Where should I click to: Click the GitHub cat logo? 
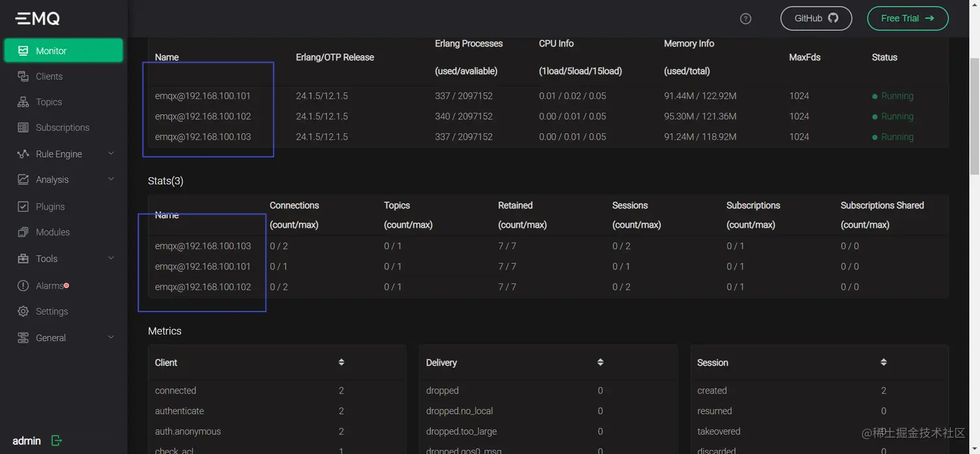(x=833, y=18)
